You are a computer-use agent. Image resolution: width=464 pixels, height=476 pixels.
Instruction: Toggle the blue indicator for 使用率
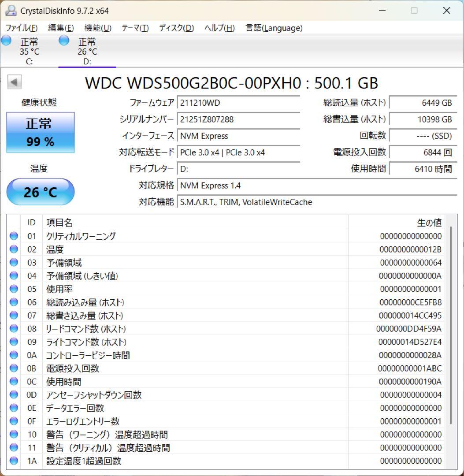pos(13,289)
